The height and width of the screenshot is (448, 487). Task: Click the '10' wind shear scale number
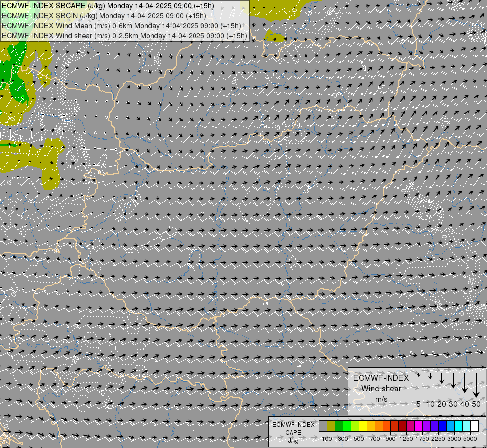[x=430, y=404]
